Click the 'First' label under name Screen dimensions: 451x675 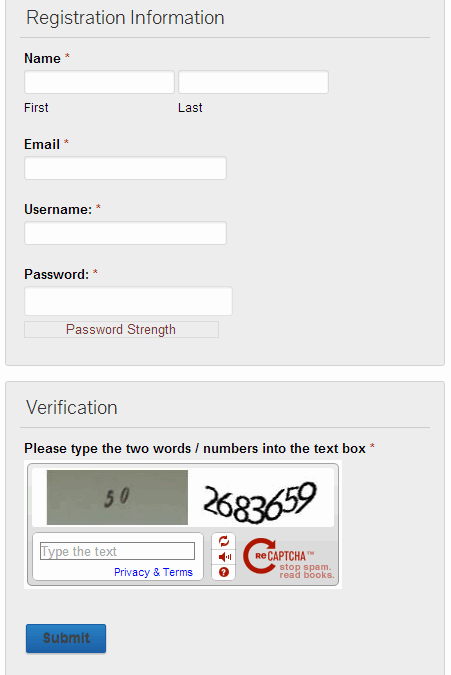coord(36,108)
